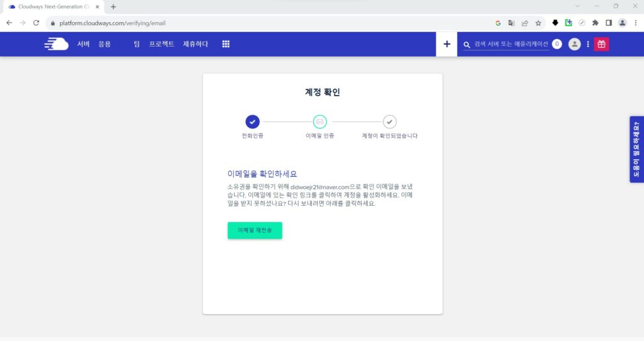This screenshot has width=644, height=341.
Task: Click the browser forward arrow
Action: (23, 23)
